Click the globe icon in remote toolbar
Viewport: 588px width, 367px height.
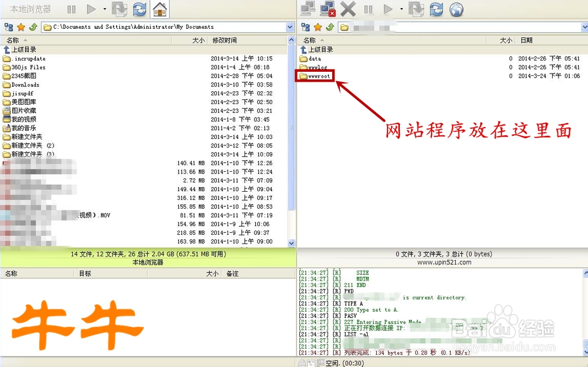pyautogui.click(x=456, y=9)
